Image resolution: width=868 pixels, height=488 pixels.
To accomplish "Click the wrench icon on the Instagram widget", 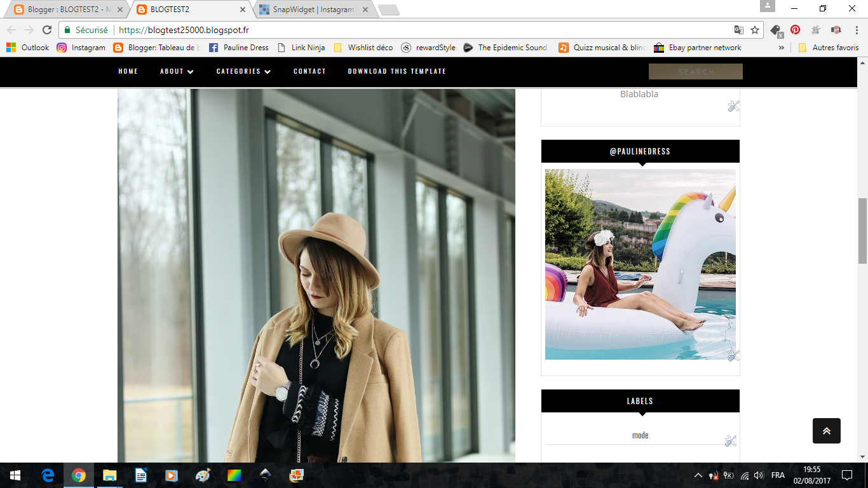I will point(733,355).
